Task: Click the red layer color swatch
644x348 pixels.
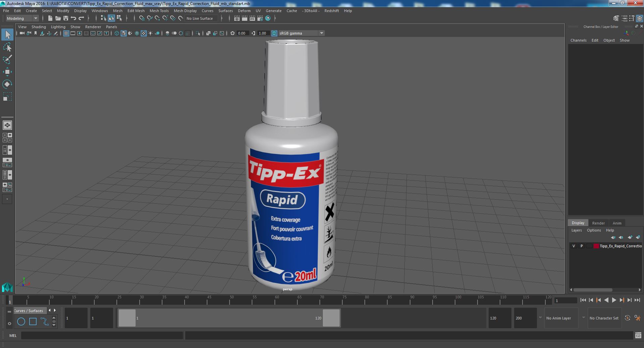Action: coord(596,246)
